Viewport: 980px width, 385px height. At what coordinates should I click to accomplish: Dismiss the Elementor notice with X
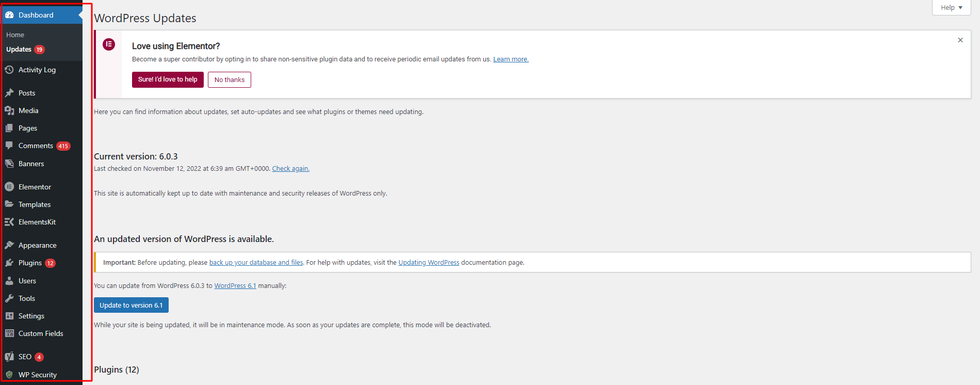pyautogui.click(x=960, y=40)
